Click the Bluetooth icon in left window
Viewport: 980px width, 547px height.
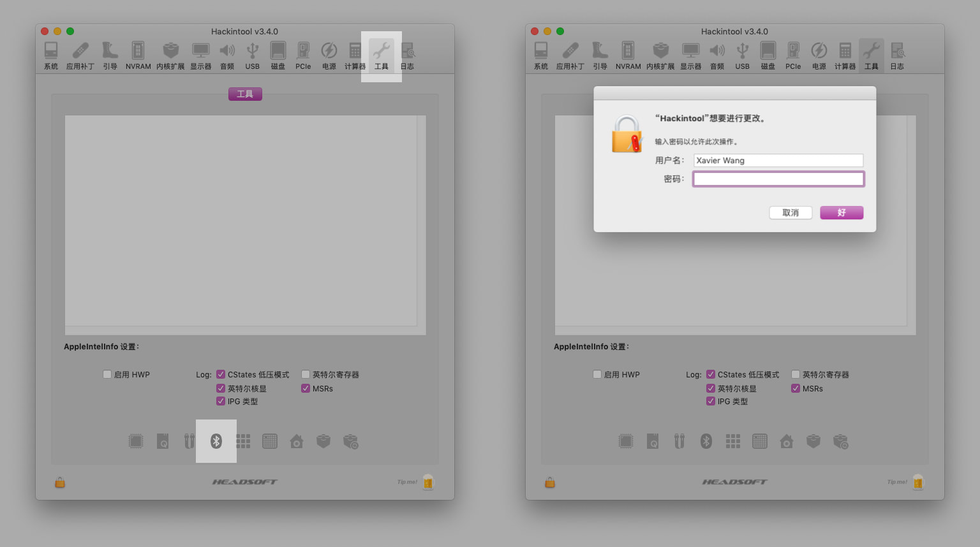[x=216, y=441]
